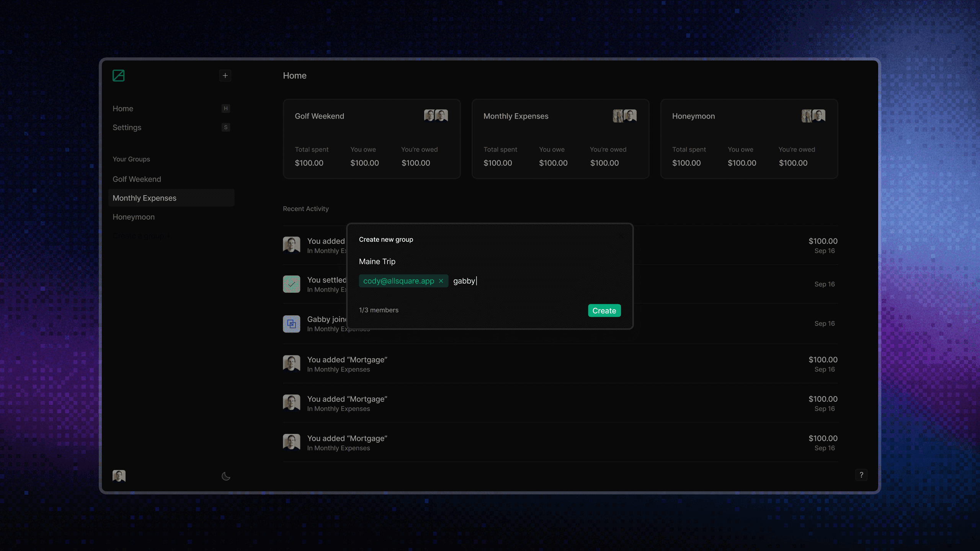
Task: Open the help question mark icon
Action: 861,475
